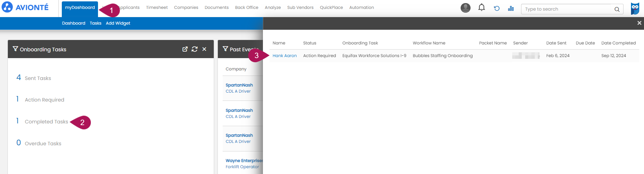Sort by the Sender column header
Viewport: 644px width, 174px height.
pos(520,43)
